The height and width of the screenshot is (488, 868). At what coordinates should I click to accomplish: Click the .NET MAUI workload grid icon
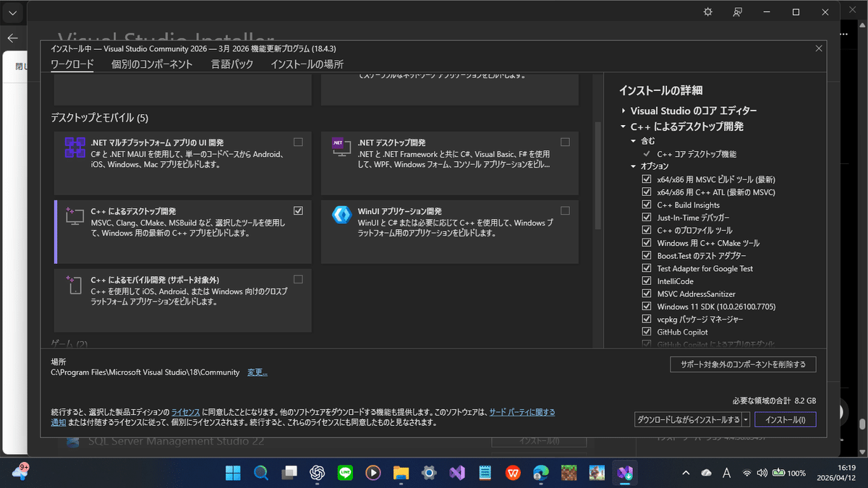(x=75, y=146)
